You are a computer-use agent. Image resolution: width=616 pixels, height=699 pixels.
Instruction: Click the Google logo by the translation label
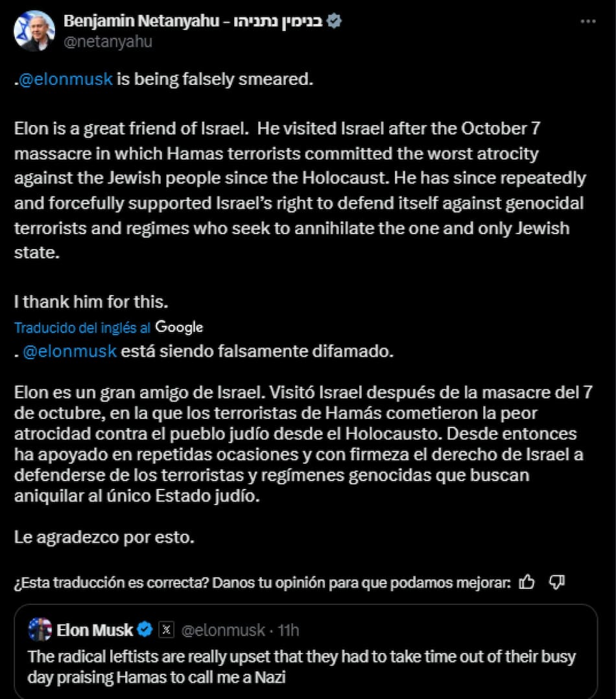click(180, 327)
